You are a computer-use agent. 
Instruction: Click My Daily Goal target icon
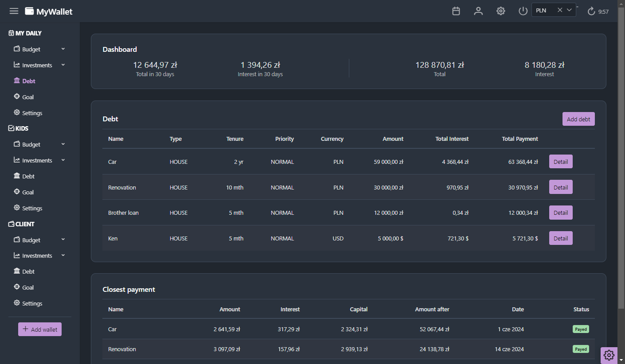click(17, 97)
